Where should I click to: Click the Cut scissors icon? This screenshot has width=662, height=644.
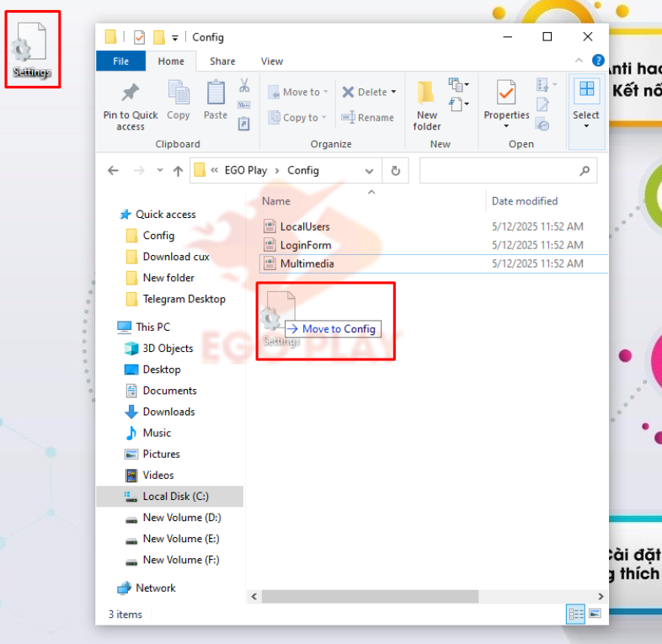(x=244, y=85)
